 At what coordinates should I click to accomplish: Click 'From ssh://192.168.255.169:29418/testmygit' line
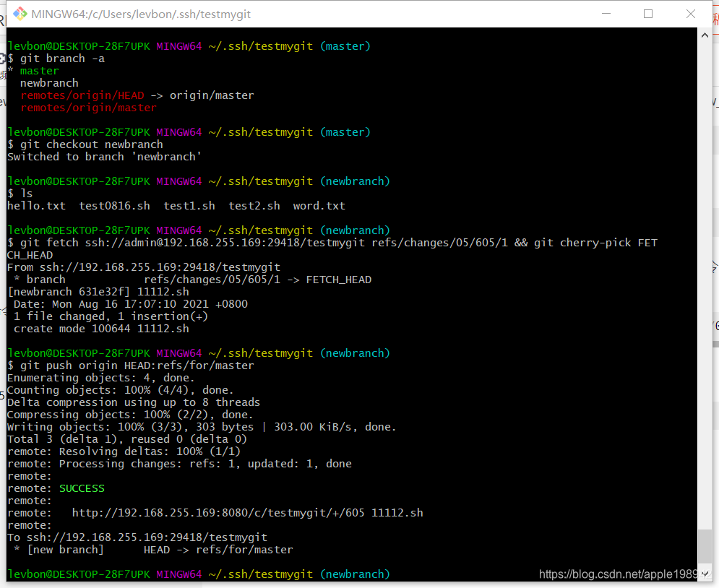(x=144, y=267)
